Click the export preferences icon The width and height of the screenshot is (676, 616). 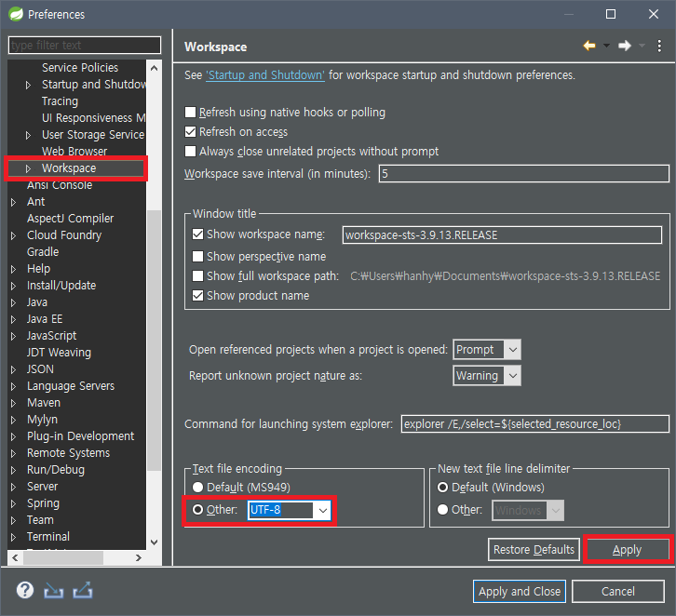pyautogui.click(x=82, y=590)
